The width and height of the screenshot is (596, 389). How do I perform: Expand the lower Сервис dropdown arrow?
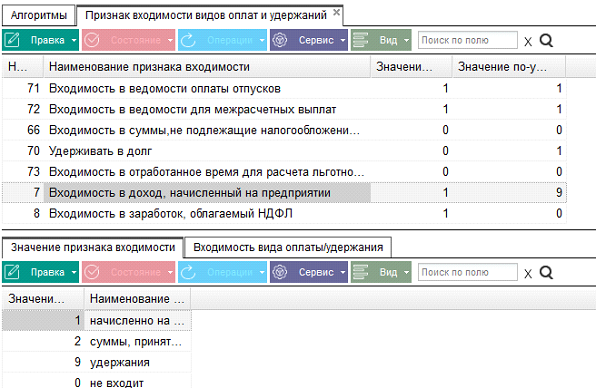[343, 272]
